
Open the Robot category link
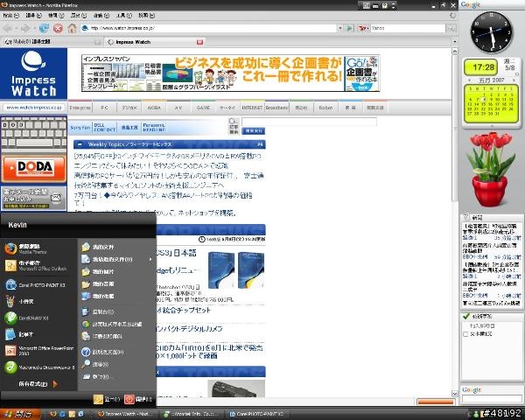325,108
